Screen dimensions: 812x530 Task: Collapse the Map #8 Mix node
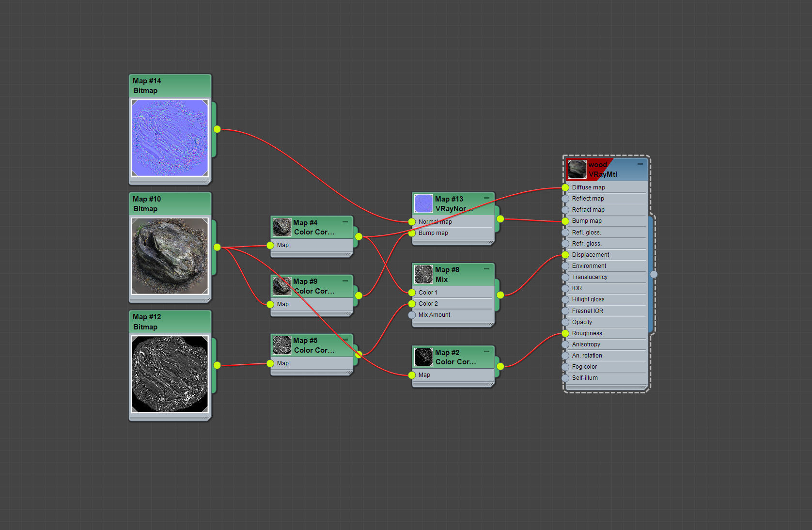pyautogui.click(x=486, y=268)
